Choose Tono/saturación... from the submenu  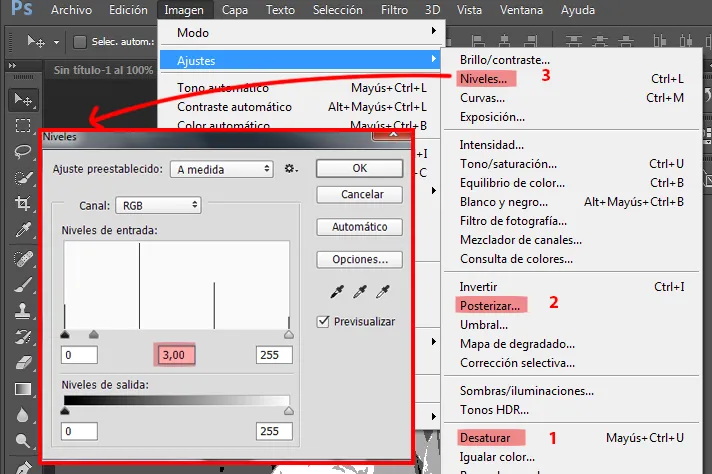(572, 163)
